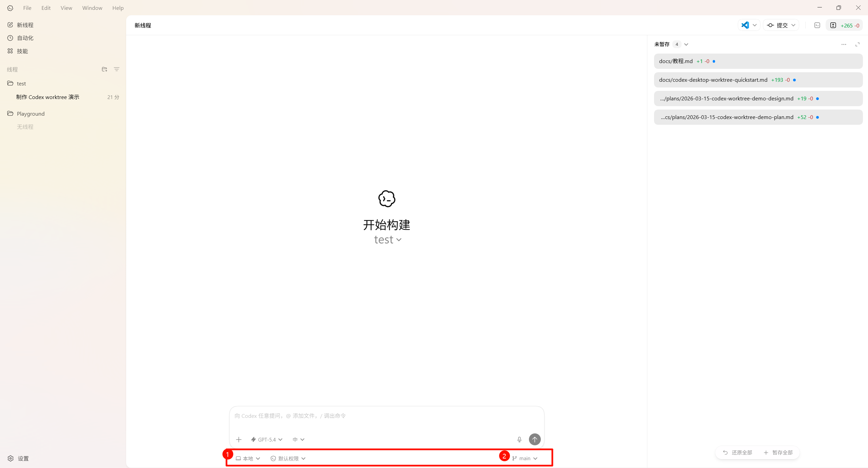
Task: Open the Edit menu
Action: (46, 8)
